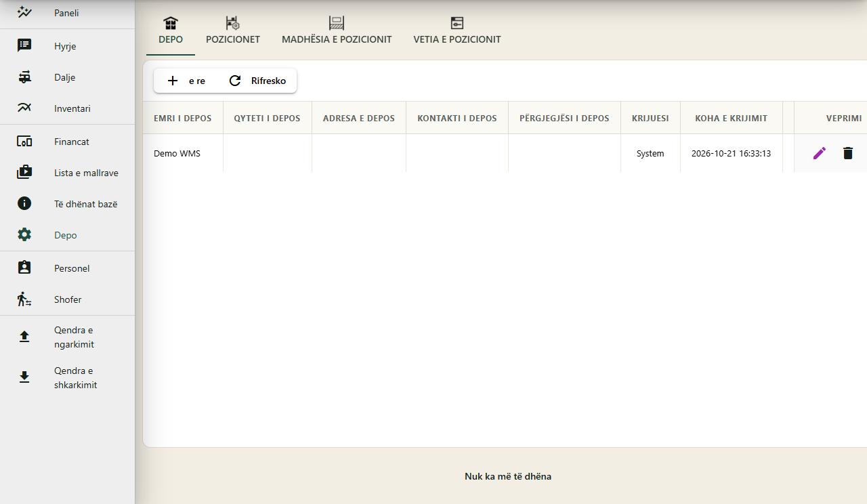Image resolution: width=867 pixels, height=504 pixels.
Task: Click the Financat devices icon
Action: [24, 142]
